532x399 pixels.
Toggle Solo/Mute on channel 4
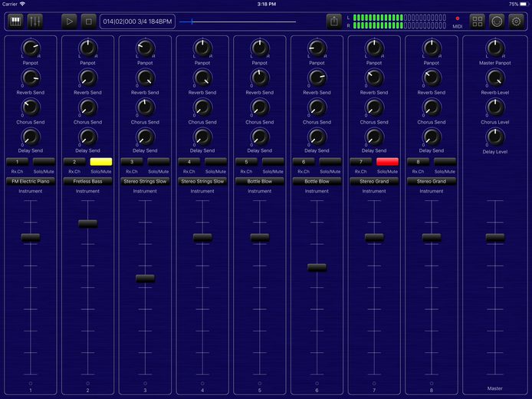click(x=215, y=162)
